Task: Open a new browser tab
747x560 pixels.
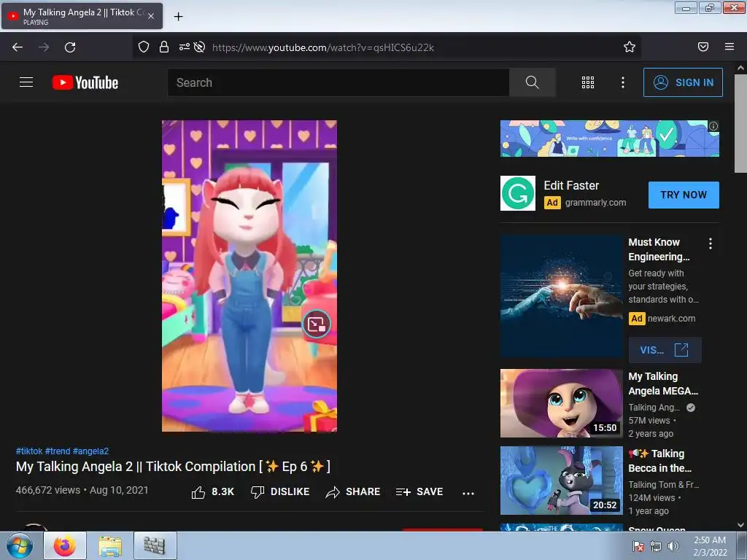Action: [x=178, y=17]
